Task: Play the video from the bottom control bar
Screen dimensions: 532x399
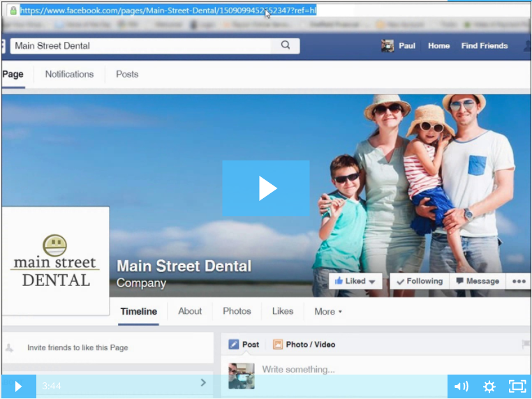Action: tap(18, 386)
